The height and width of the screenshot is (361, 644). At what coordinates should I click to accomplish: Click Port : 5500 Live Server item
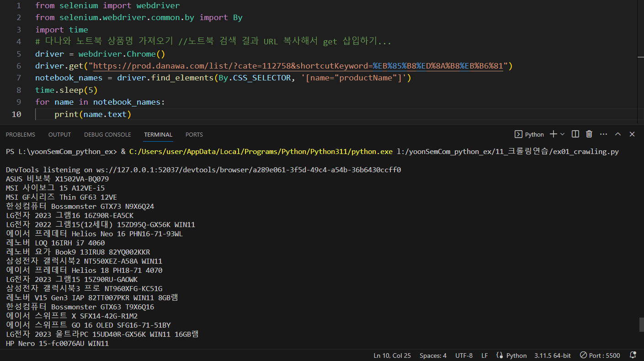tap(600, 356)
